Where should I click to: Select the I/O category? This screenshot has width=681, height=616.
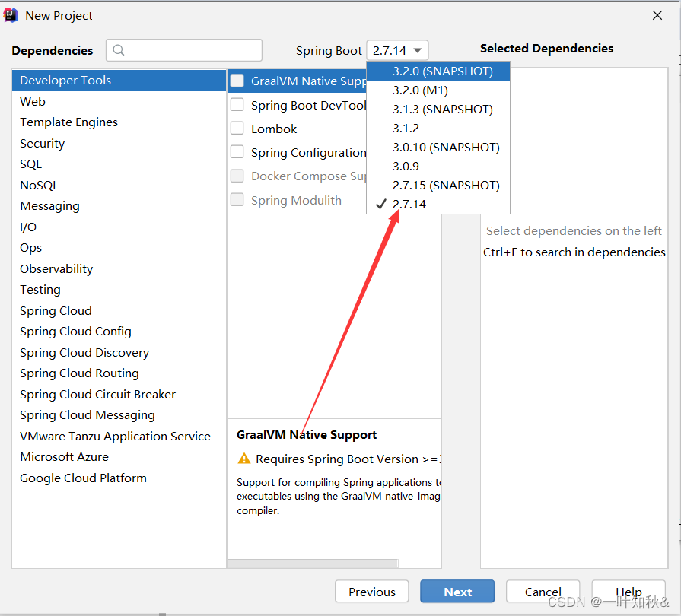pyautogui.click(x=119, y=227)
